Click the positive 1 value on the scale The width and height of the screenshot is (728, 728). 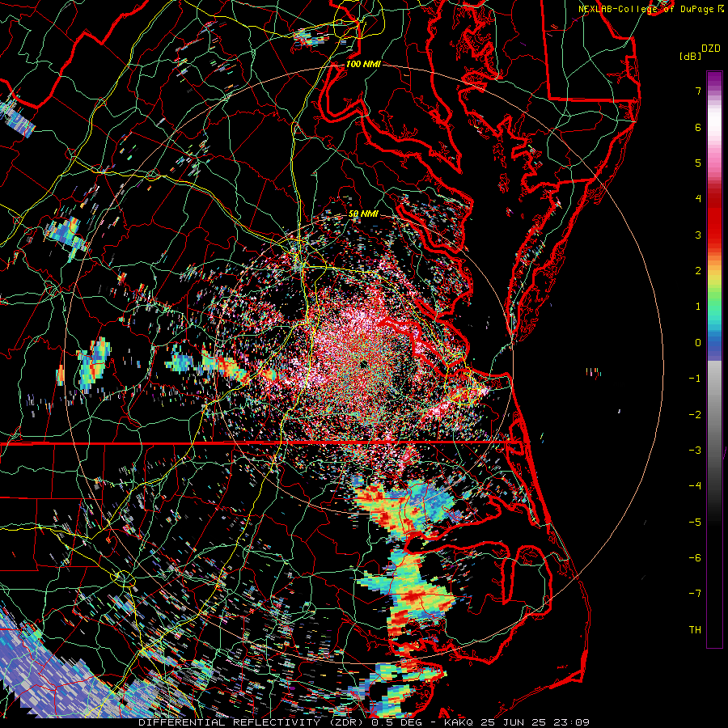pos(698,307)
